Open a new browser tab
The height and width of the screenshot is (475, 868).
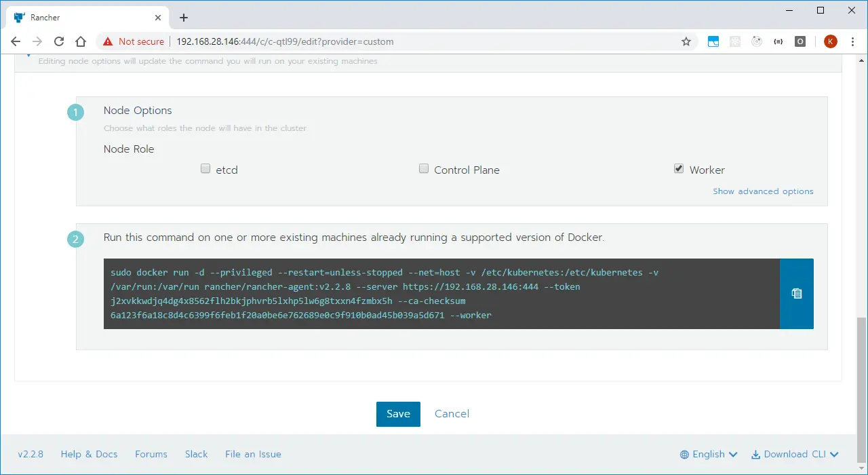pyautogui.click(x=183, y=18)
